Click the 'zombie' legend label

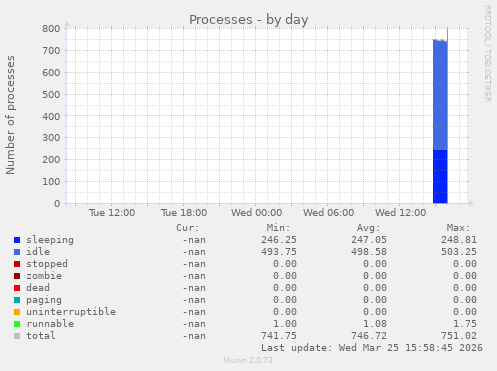(44, 276)
